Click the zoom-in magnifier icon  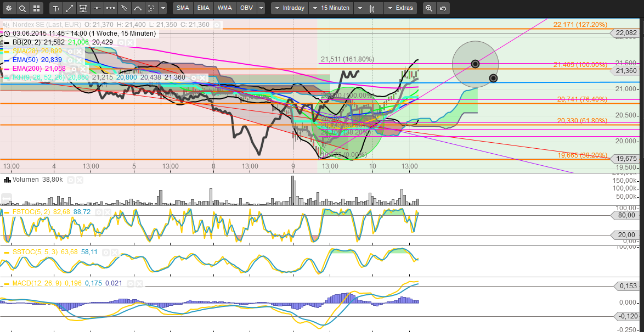point(429,8)
